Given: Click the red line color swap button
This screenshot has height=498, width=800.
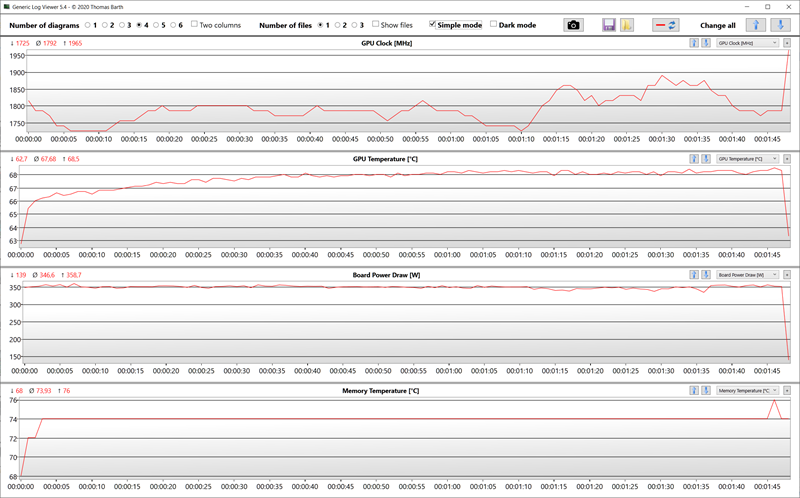Looking at the screenshot, I should point(665,25).
